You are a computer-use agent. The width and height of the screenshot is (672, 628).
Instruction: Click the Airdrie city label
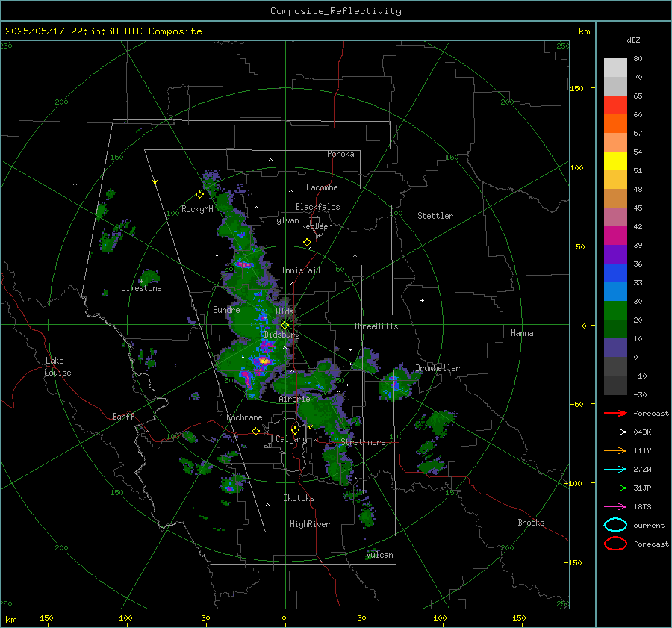point(294,399)
